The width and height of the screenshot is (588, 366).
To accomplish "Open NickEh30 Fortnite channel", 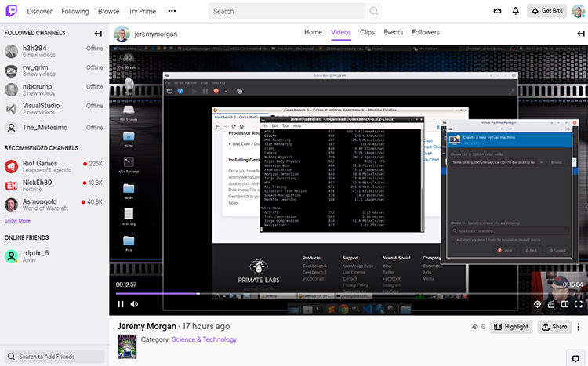I will coord(54,185).
